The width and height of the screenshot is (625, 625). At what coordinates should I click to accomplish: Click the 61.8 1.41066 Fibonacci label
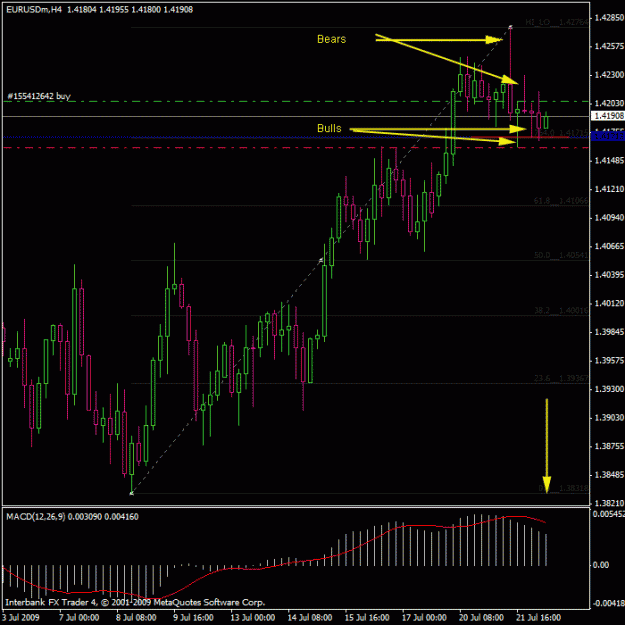pos(561,200)
